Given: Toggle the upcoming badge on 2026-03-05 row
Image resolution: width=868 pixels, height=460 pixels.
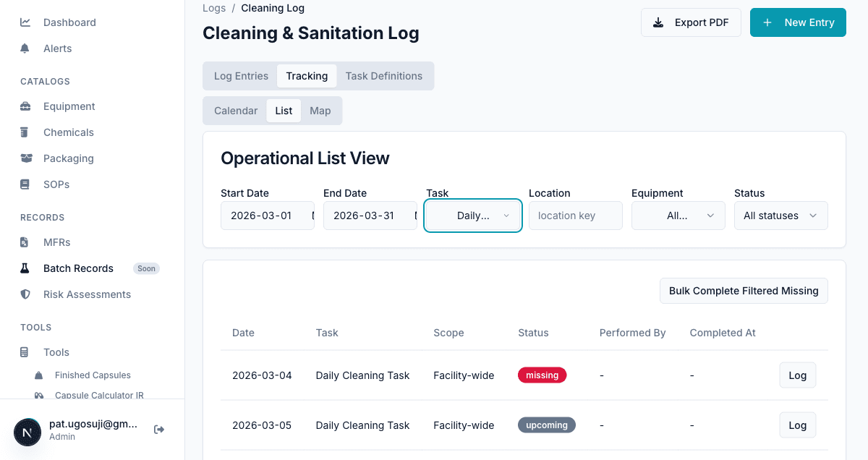Looking at the screenshot, I should 547,425.
